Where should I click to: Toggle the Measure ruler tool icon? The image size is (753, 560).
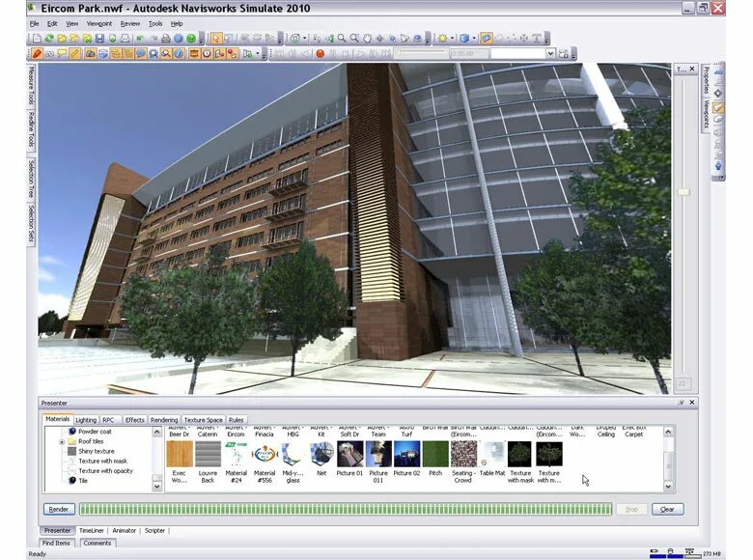click(75, 54)
